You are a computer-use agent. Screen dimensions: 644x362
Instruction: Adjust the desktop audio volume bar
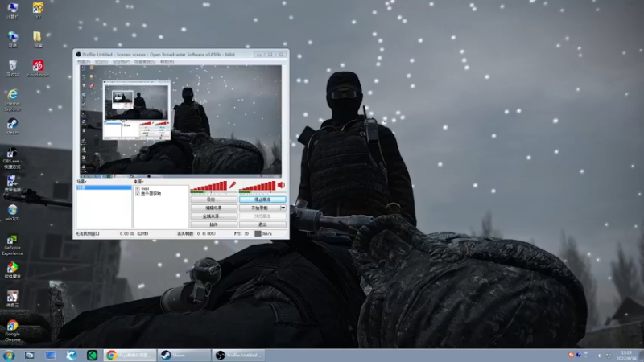pos(258,186)
